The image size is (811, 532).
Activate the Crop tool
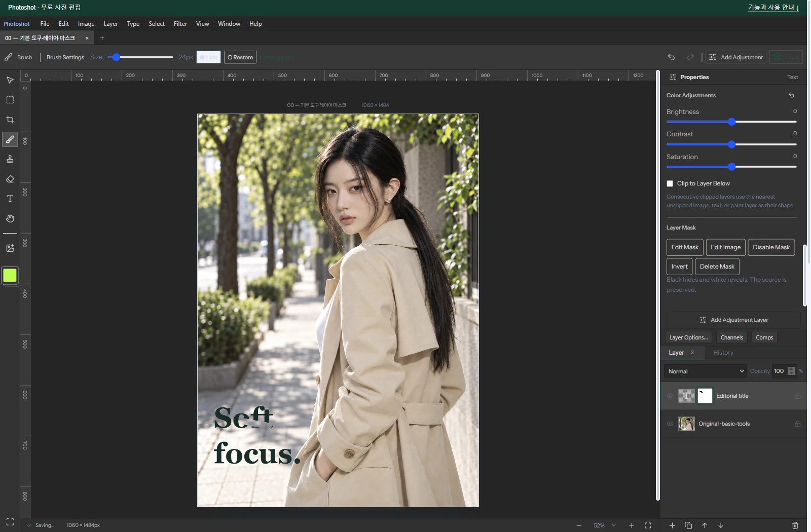tap(10, 120)
